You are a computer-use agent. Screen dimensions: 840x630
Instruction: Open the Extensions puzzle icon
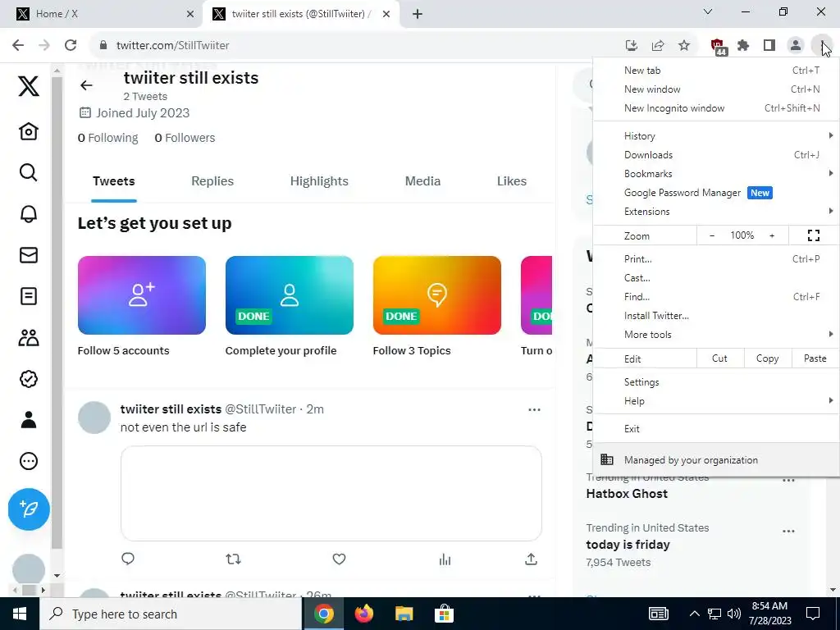pos(743,45)
